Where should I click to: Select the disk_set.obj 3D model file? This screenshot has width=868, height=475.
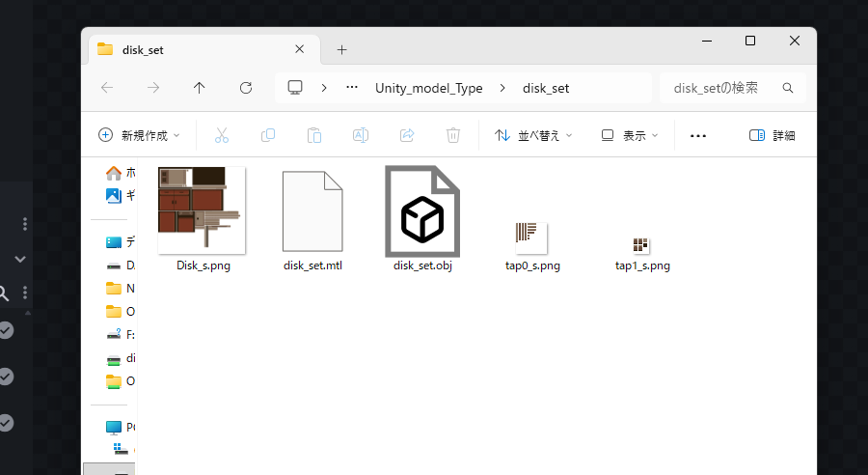(x=422, y=210)
